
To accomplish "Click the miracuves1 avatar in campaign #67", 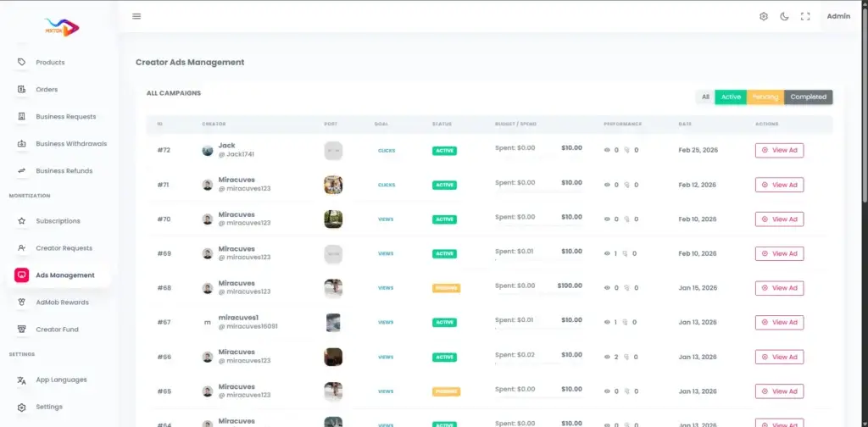I will click(x=208, y=323).
